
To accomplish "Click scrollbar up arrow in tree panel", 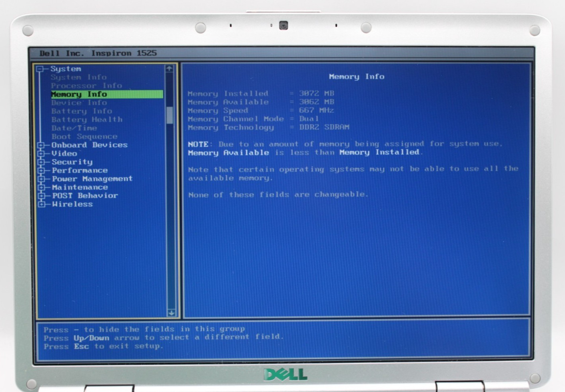I will [170, 69].
